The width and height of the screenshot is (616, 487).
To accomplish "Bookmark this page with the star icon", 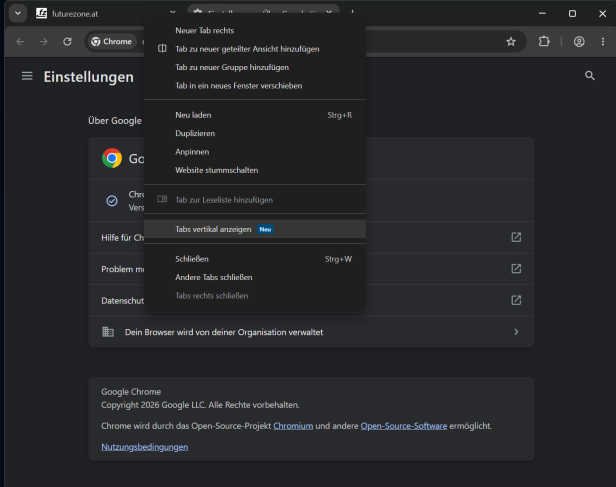I will click(511, 42).
